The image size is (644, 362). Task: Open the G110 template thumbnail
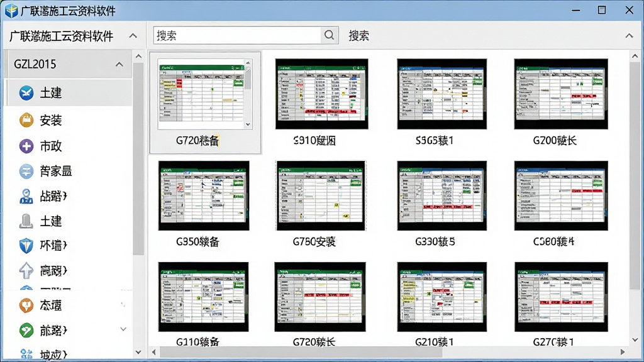(x=203, y=297)
